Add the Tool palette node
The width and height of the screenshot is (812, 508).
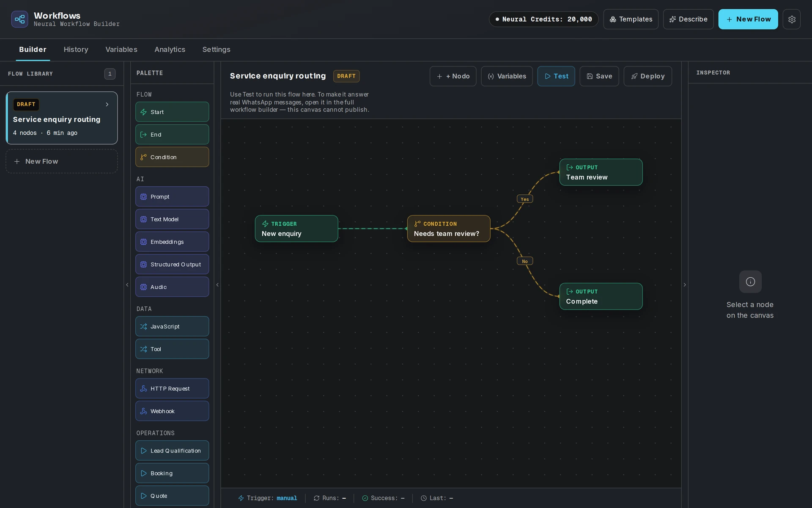coord(172,349)
